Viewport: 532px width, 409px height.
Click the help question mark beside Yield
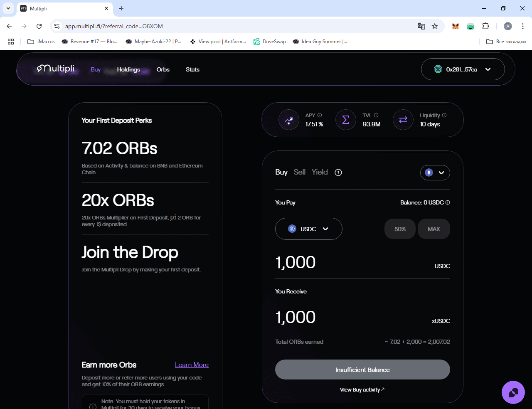coord(338,172)
